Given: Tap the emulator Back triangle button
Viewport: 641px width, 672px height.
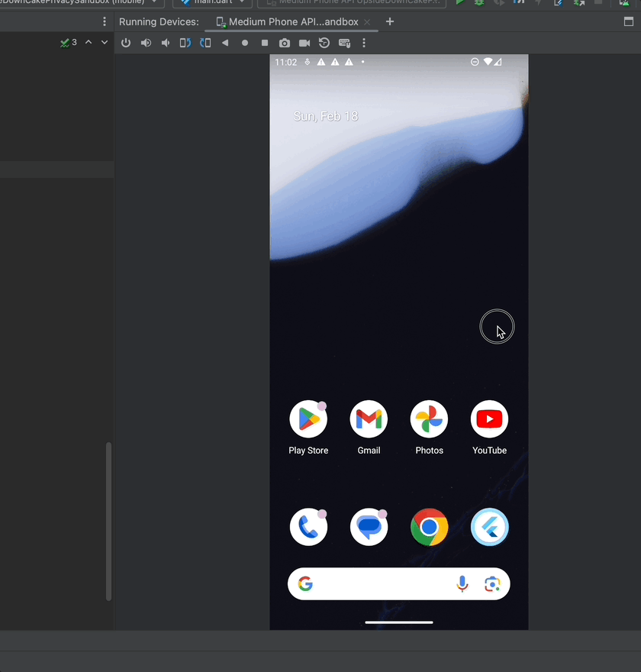Looking at the screenshot, I should pyautogui.click(x=225, y=43).
